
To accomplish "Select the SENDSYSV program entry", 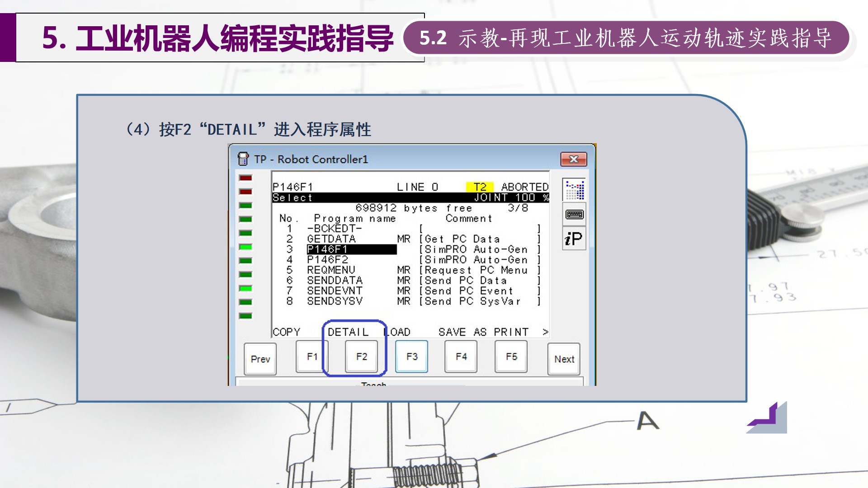I will 335,301.
